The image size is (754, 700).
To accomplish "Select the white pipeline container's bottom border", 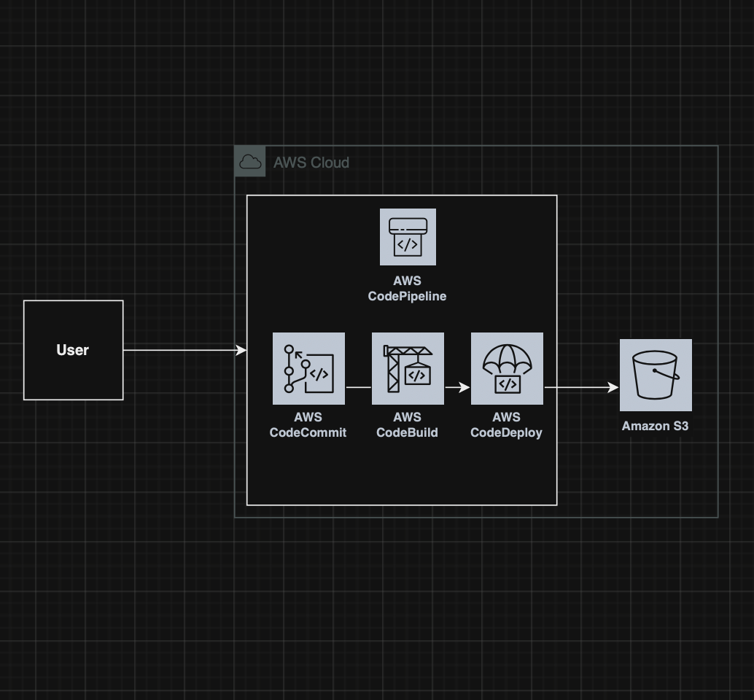I will (402, 505).
